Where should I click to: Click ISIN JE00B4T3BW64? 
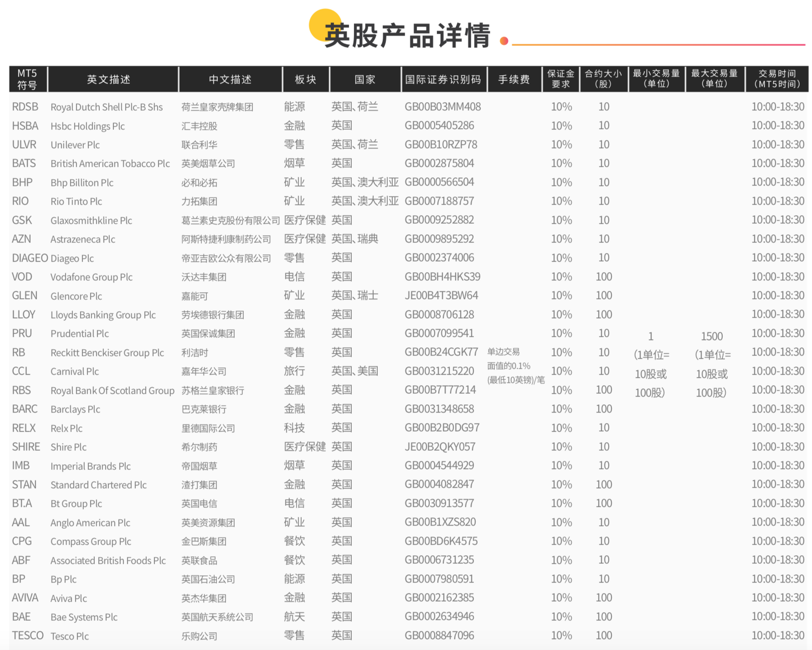tap(442, 295)
